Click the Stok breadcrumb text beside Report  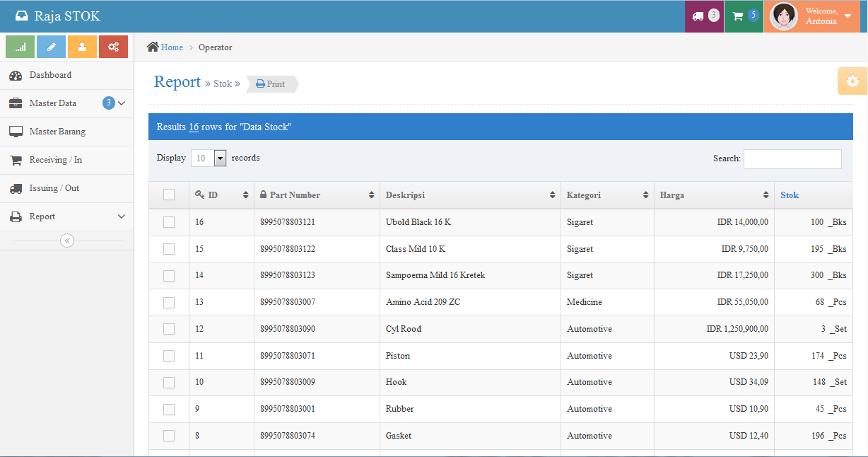(x=223, y=83)
